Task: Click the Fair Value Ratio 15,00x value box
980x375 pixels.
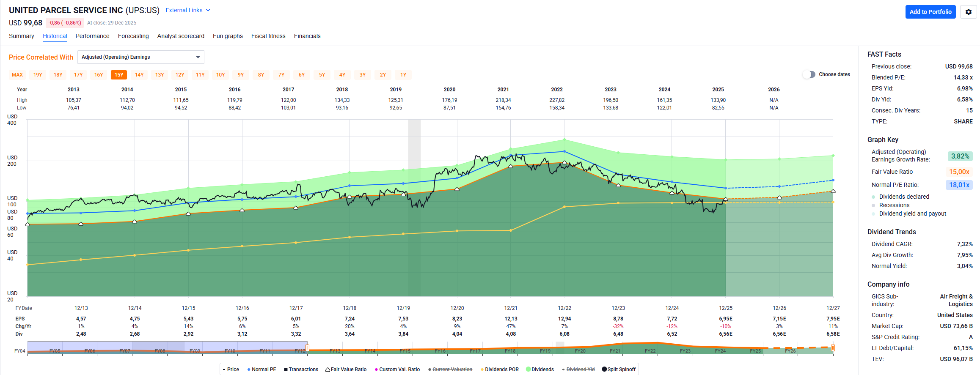Action: click(959, 172)
